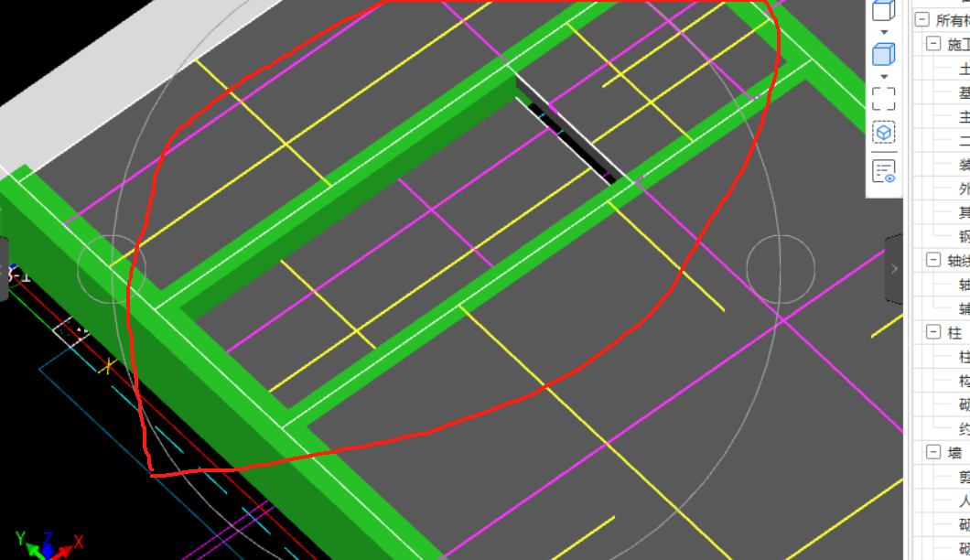970x560 pixels.
Task: Collapse the 轴线 tree group
Action: tap(933, 260)
